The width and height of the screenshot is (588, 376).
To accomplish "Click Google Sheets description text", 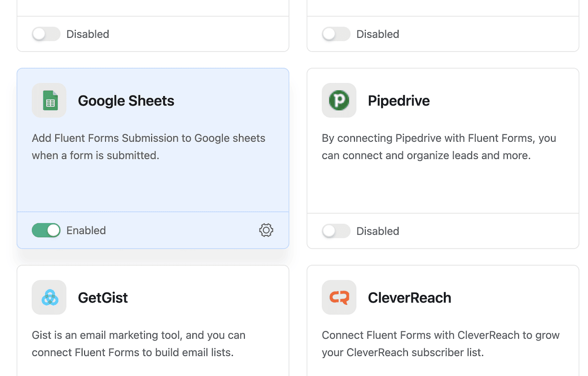I will point(148,147).
